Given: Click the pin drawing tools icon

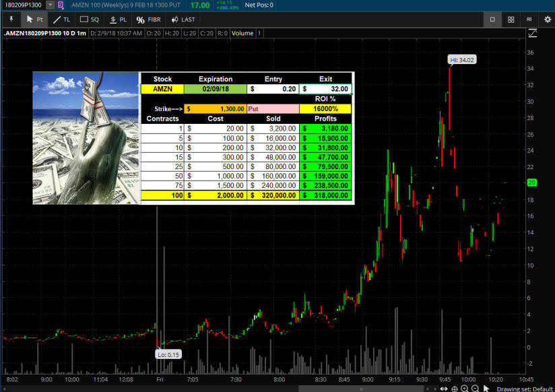Looking at the screenshot, I should 11,20.
